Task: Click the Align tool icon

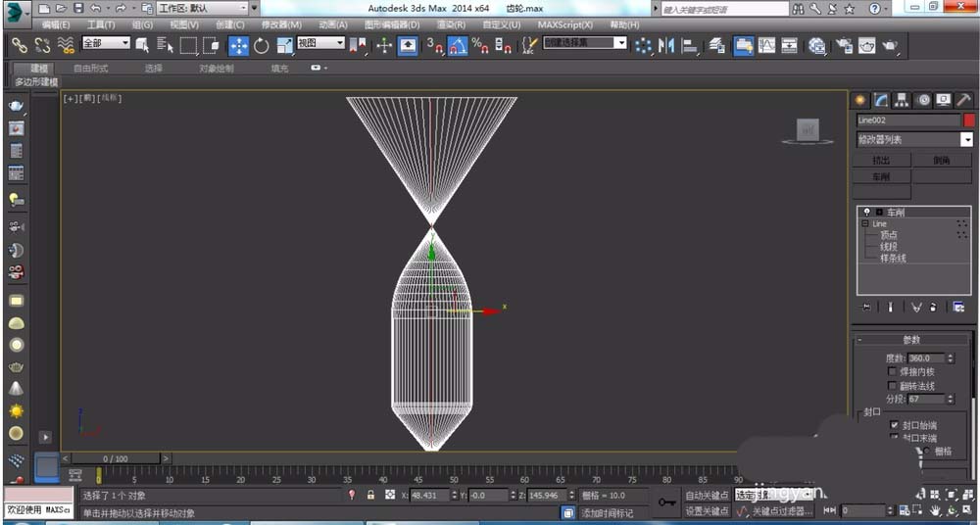Action: 690,45
